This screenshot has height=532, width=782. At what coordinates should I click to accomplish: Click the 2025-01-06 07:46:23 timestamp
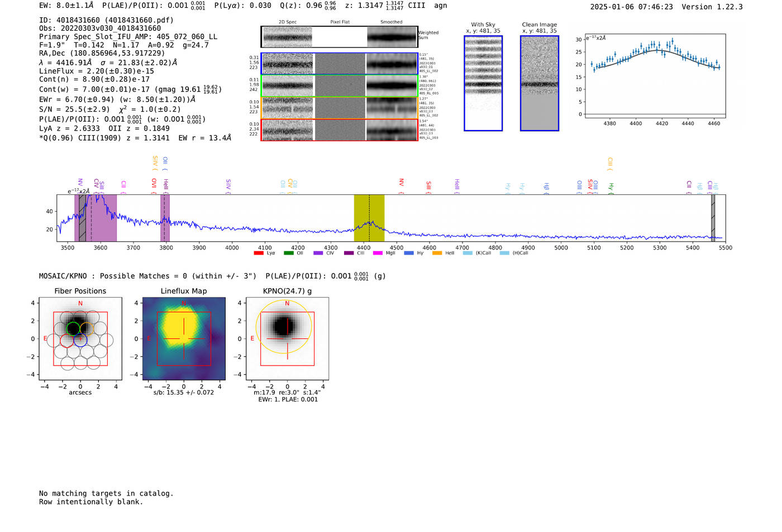(632, 7)
